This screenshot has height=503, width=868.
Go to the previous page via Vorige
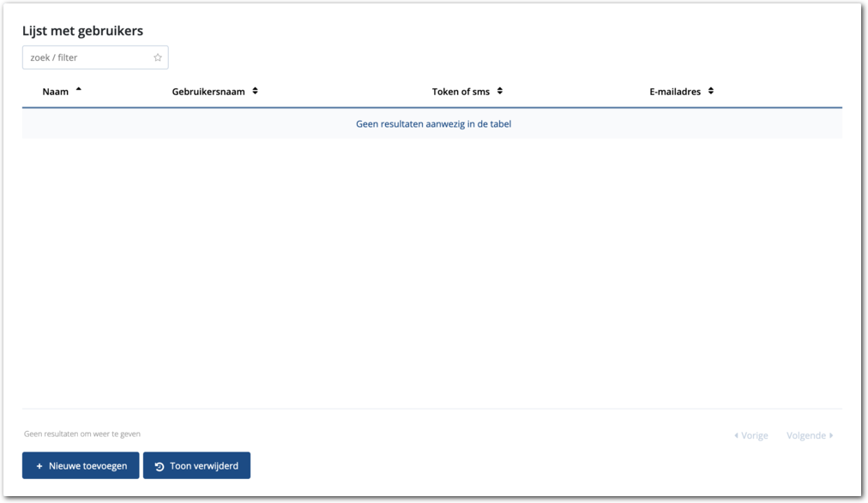point(754,435)
